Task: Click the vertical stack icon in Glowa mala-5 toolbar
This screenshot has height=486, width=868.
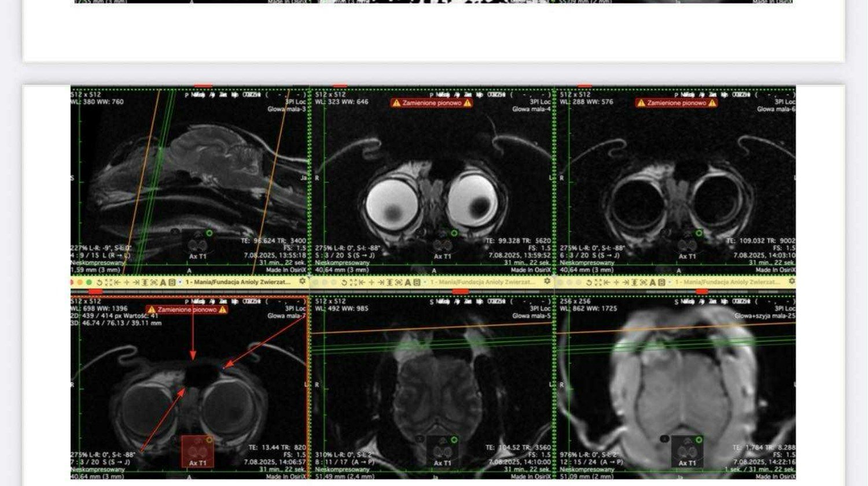Action: [390, 282]
